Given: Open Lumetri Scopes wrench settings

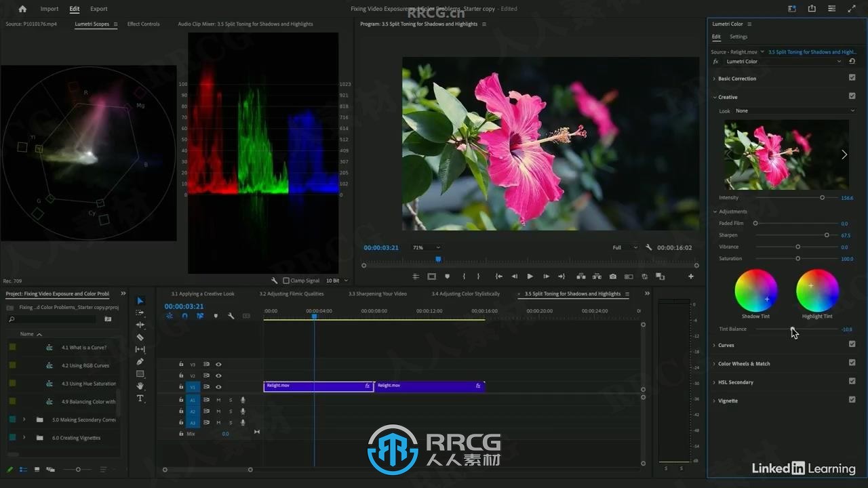Looking at the screenshot, I should coord(274,281).
